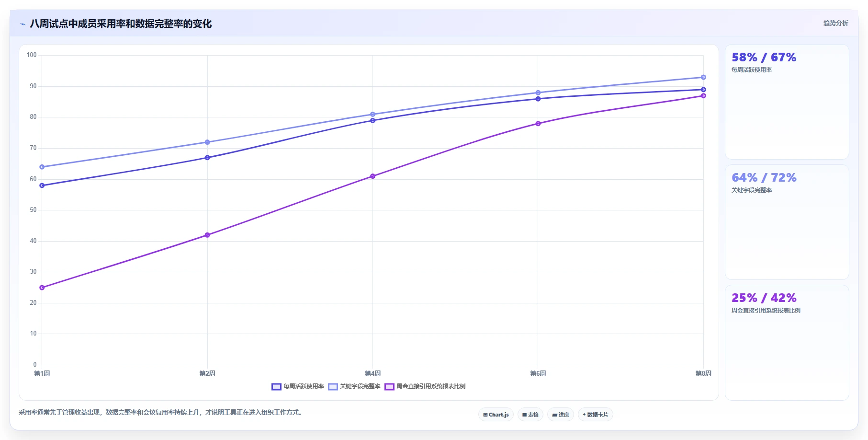
Task: Click the 第1周 x-axis label
Action: (42, 373)
